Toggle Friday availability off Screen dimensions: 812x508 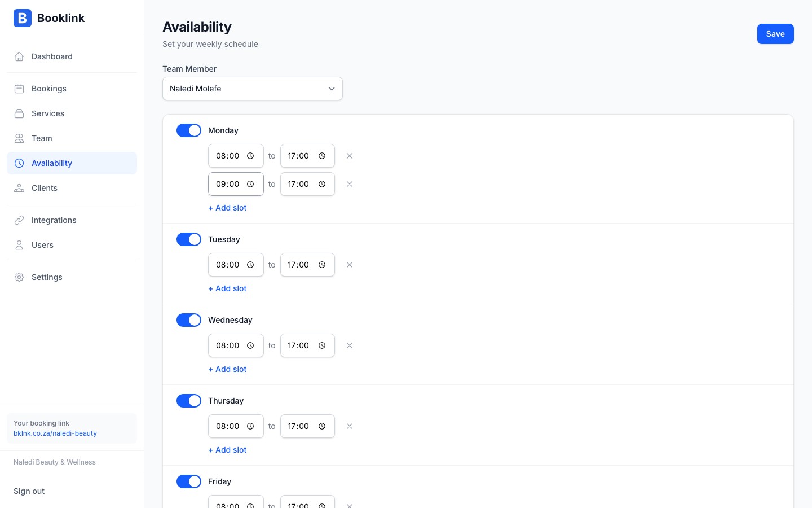(189, 481)
